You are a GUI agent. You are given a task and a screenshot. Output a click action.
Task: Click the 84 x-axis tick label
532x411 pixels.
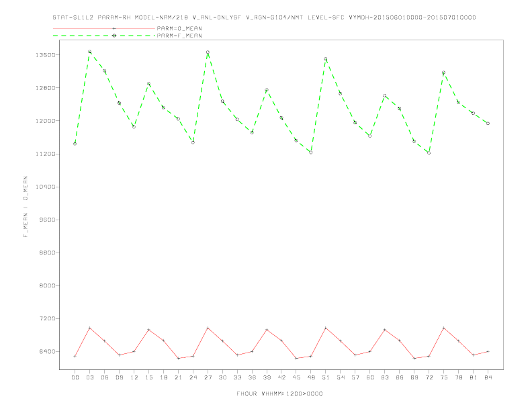tap(488, 377)
